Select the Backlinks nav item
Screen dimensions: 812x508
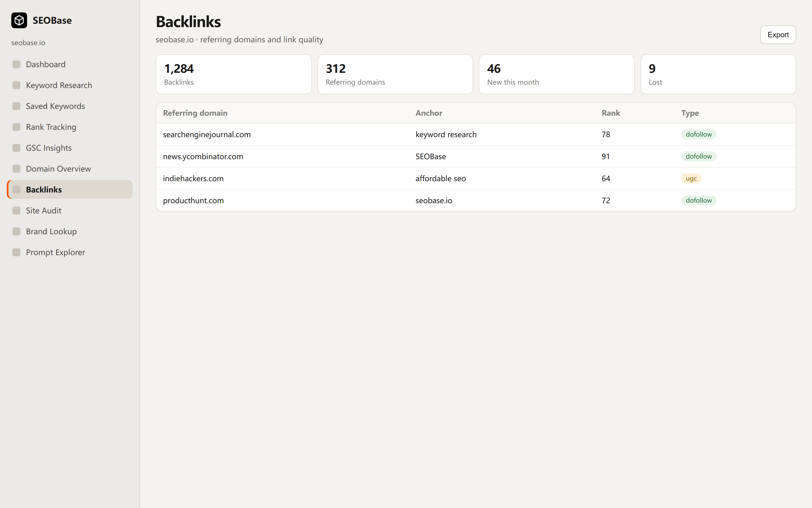(x=70, y=189)
